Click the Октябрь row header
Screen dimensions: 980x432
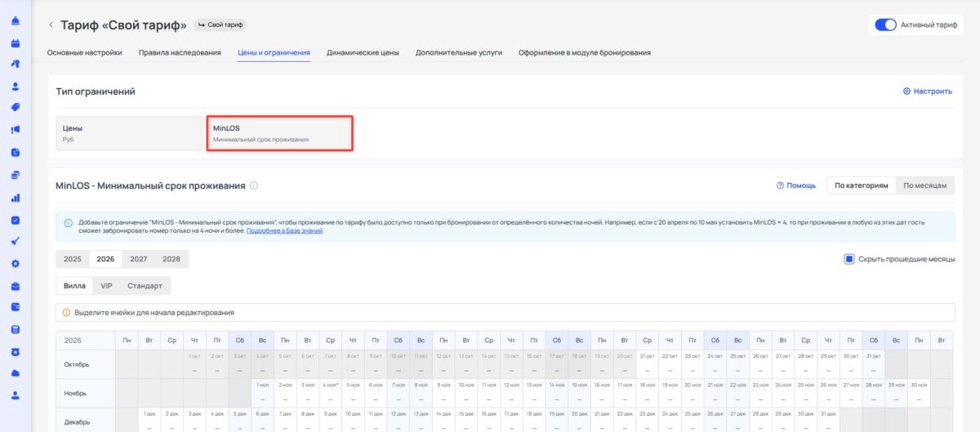[x=86, y=364]
